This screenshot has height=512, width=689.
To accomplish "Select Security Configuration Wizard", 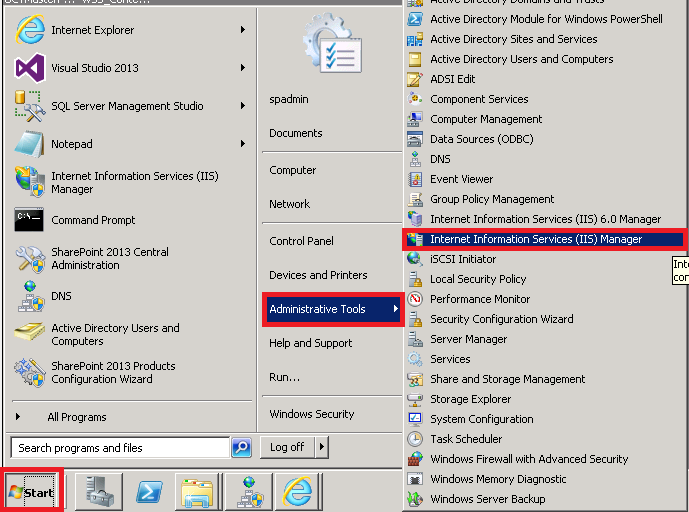I will pos(501,319).
